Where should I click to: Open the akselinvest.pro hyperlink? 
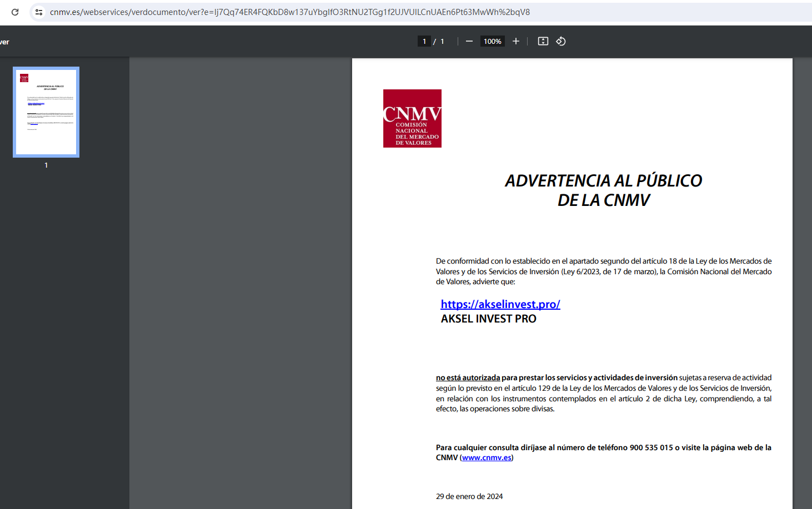(x=500, y=304)
